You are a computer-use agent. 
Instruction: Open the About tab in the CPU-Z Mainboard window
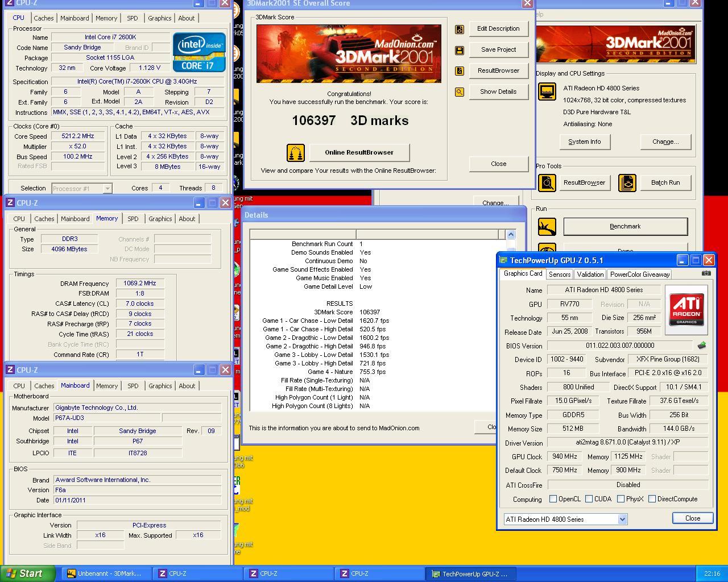pyautogui.click(x=187, y=386)
